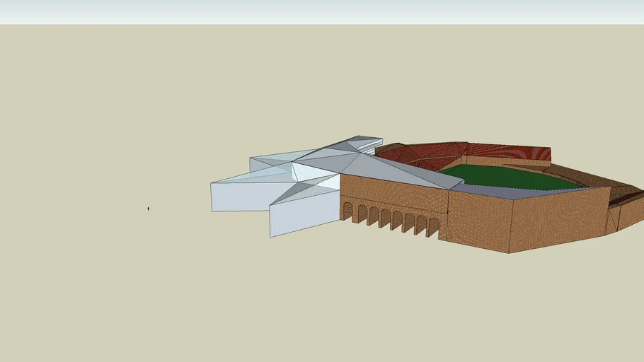644x362 pixels.
Task: Click the tiny dark figure on the ground
Action: coord(148,209)
